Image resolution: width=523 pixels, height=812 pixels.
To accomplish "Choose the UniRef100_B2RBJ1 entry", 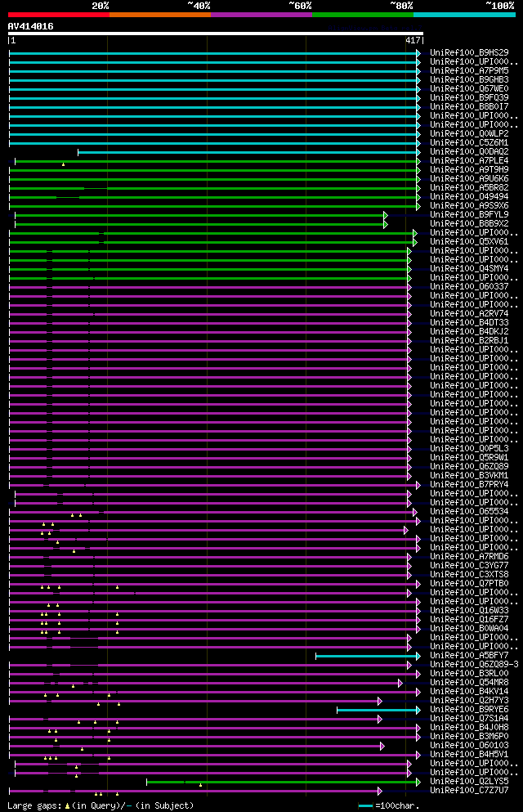I will [469, 341].
